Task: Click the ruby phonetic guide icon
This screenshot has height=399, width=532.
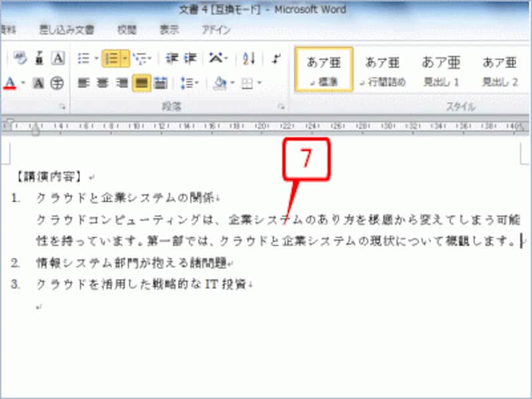Action: (39, 59)
